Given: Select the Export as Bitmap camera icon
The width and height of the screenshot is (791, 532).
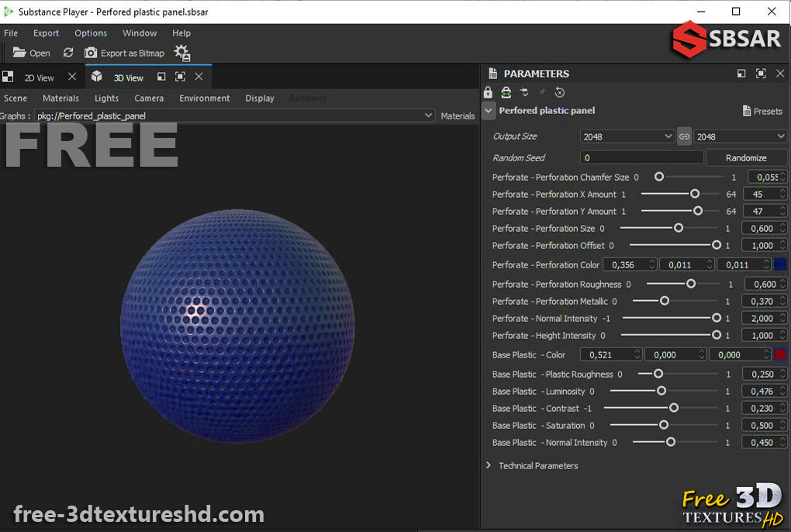Looking at the screenshot, I should [91, 53].
